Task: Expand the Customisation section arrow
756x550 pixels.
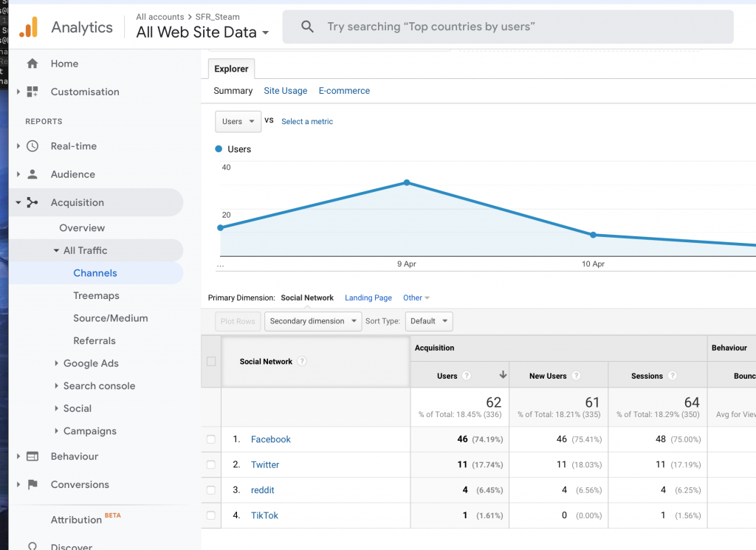Action: pos(18,92)
